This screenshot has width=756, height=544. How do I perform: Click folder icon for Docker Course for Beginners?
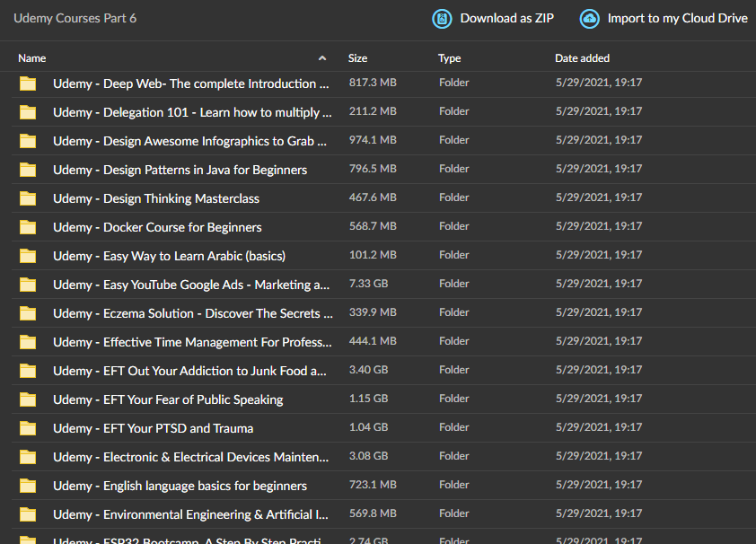(x=28, y=227)
